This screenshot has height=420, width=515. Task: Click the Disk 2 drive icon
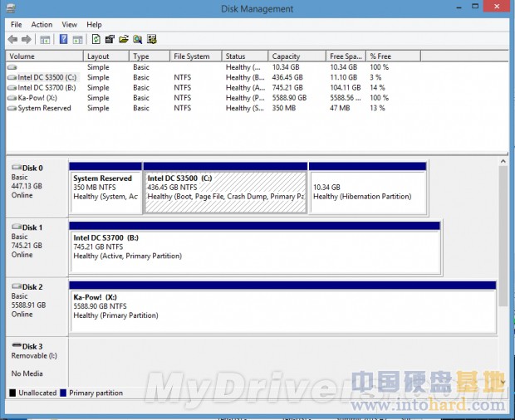tap(17, 286)
